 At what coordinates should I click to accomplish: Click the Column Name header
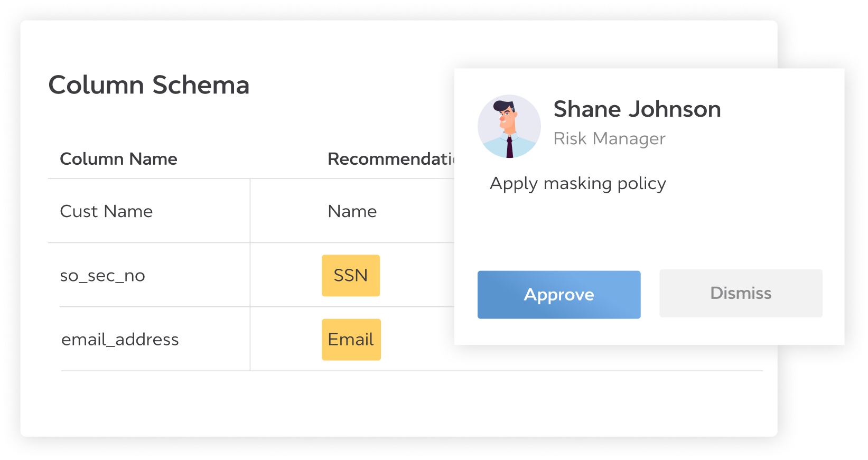[118, 159]
